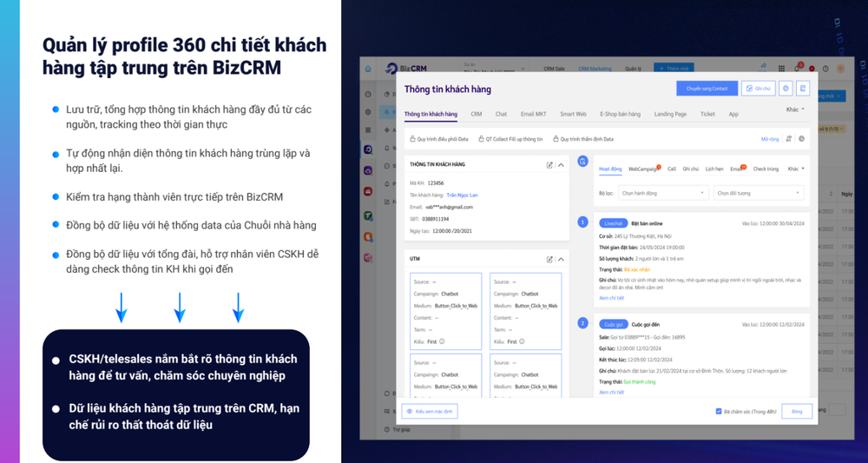
Task: Collapse the UTM panel using its chevron
Action: (x=561, y=259)
